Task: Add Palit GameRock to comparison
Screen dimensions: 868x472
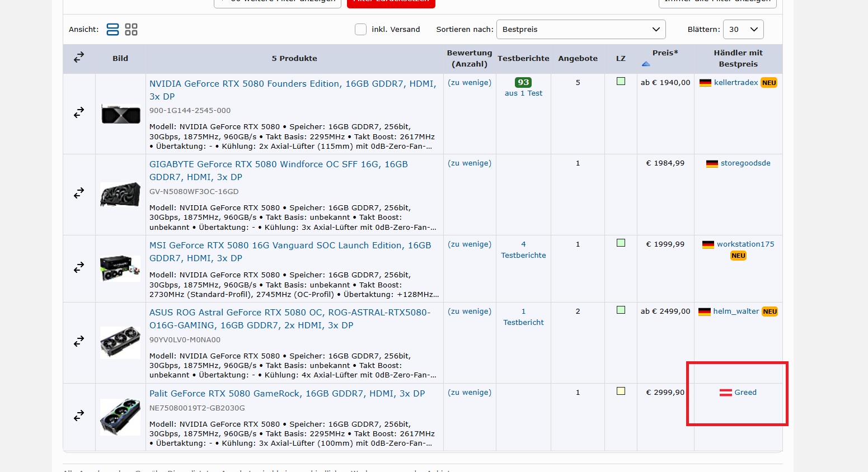Action: [79, 416]
